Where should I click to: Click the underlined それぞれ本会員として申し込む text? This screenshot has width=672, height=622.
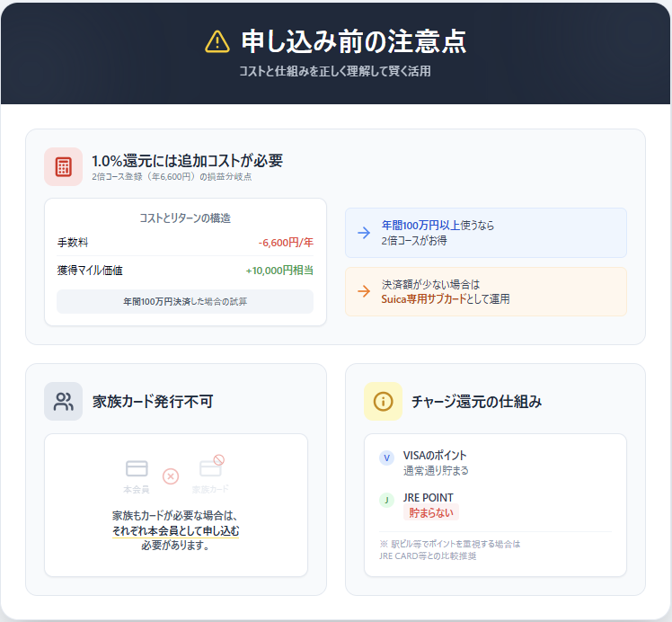[175, 531]
